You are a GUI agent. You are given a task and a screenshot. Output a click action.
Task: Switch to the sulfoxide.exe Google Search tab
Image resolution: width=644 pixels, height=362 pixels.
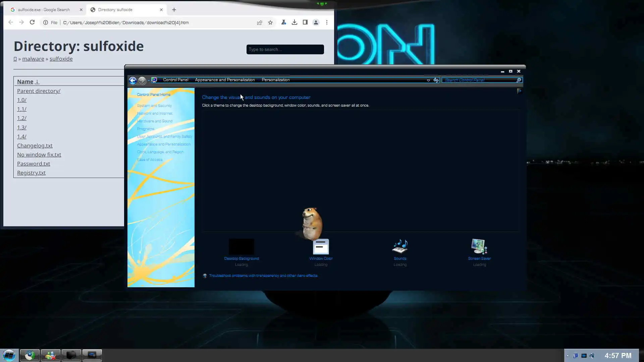click(44, 10)
